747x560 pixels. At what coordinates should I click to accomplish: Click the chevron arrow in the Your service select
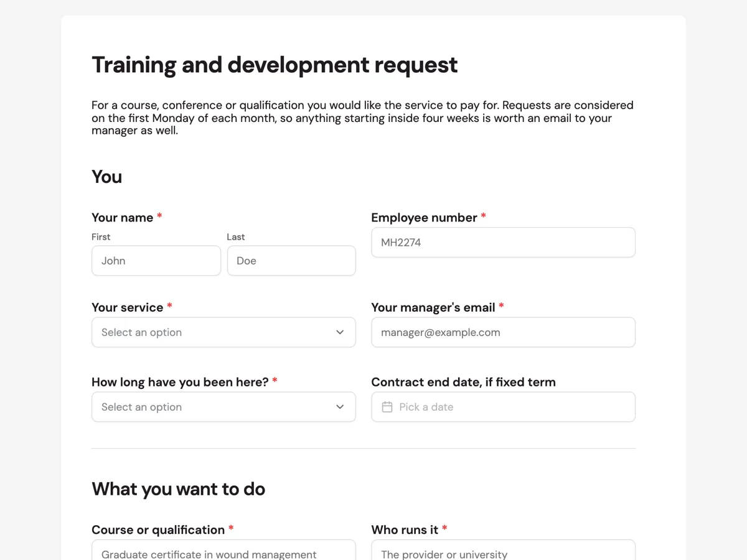click(x=340, y=332)
